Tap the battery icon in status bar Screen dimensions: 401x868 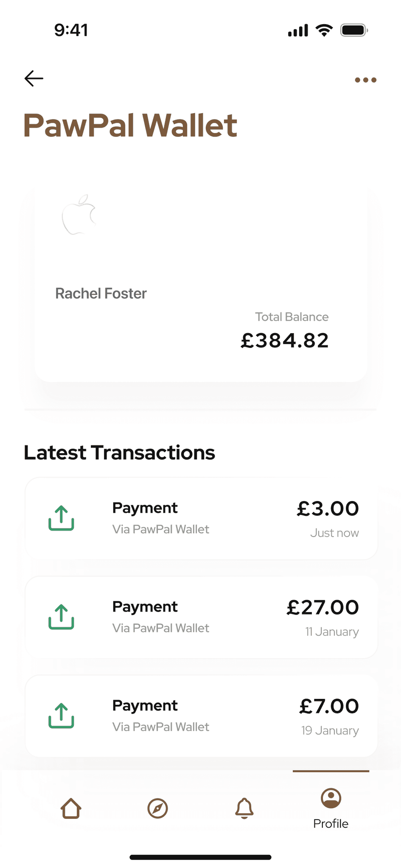pyautogui.click(x=354, y=30)
